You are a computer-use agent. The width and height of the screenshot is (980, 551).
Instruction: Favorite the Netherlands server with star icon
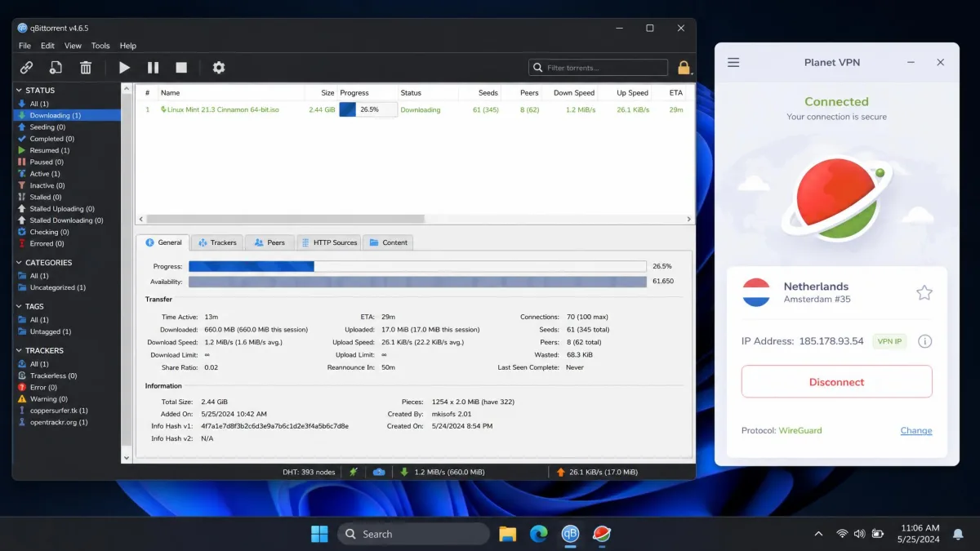(924, 293)
